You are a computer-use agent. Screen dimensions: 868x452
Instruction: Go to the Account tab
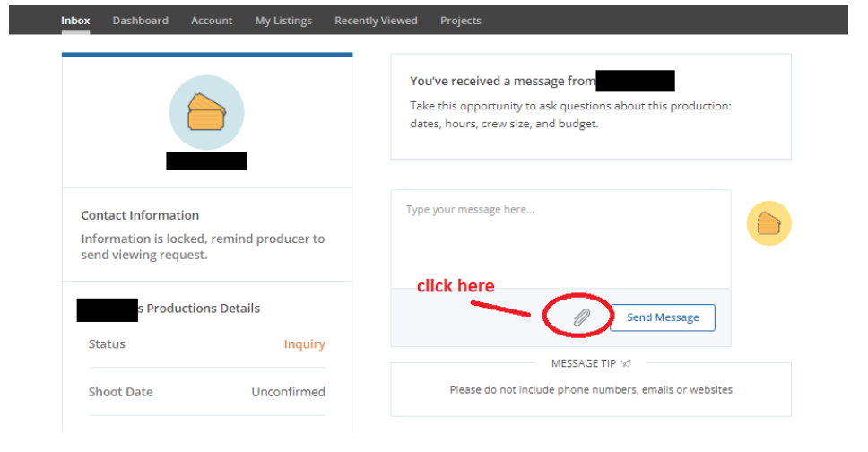(212, 21)
